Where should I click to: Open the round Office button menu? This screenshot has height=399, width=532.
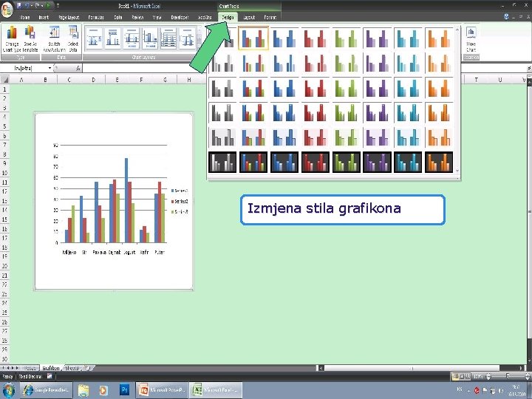tap(7, 9)
